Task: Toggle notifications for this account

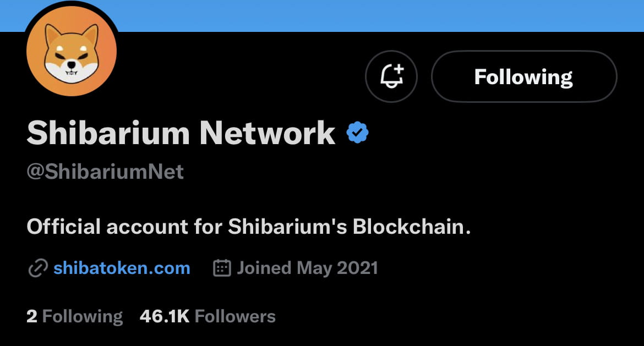Action: (x=391, y=76)
